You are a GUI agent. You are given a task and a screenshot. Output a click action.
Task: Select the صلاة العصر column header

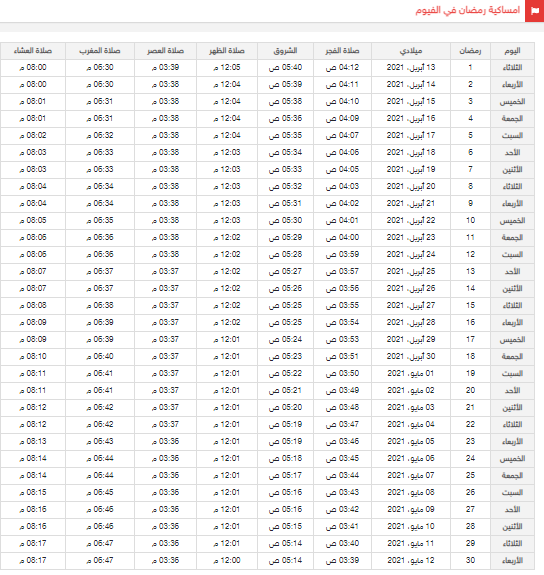point(165,51)
